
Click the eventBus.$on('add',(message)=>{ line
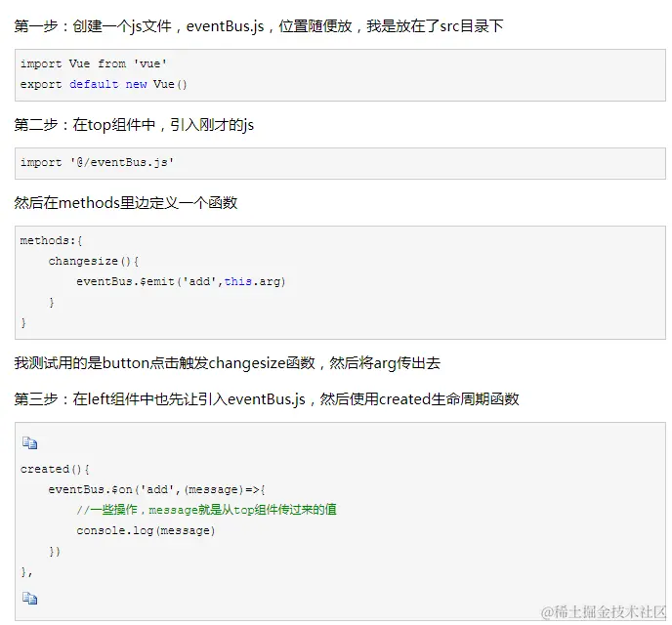[156, 489]
